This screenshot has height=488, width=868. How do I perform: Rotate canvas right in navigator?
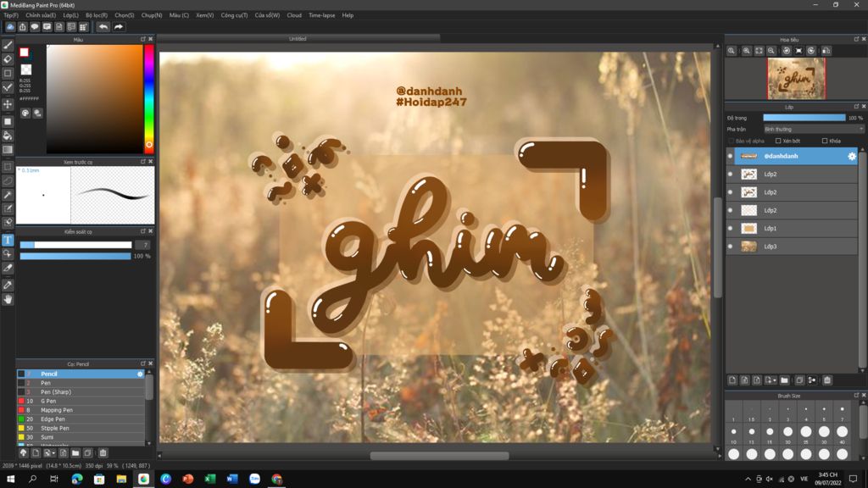(811, 51)
